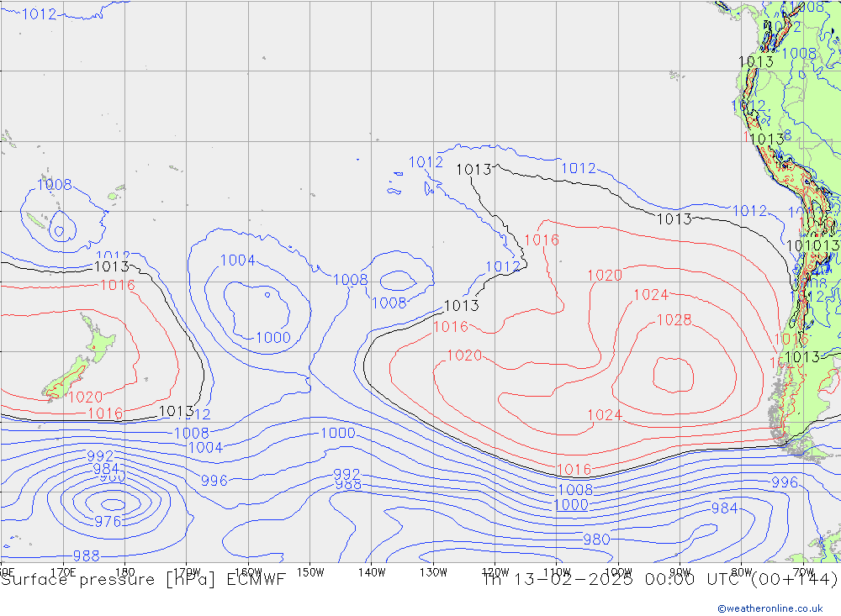This screenshot has height=616, width=841.
Task: Click the 996 label near Cape Horn
Action: [x=785, y=482]
